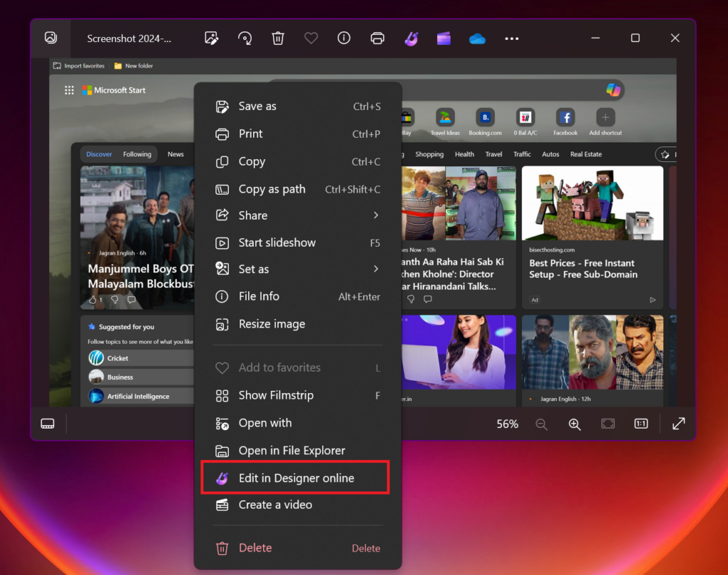This screenshot has width=728, height=575.
Task: Click the Clipchamp video editing icon
Action: 444,38
